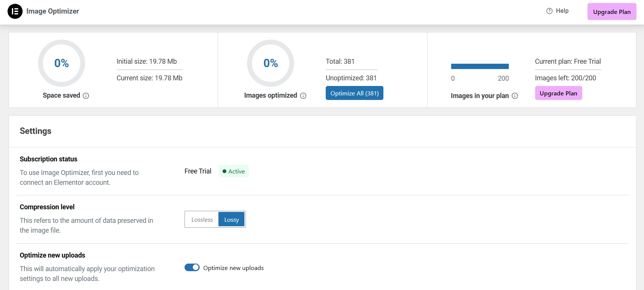Click 'Images left: 200/200' text
Viewport: 644px width, 290px height.
coord(565,78)
